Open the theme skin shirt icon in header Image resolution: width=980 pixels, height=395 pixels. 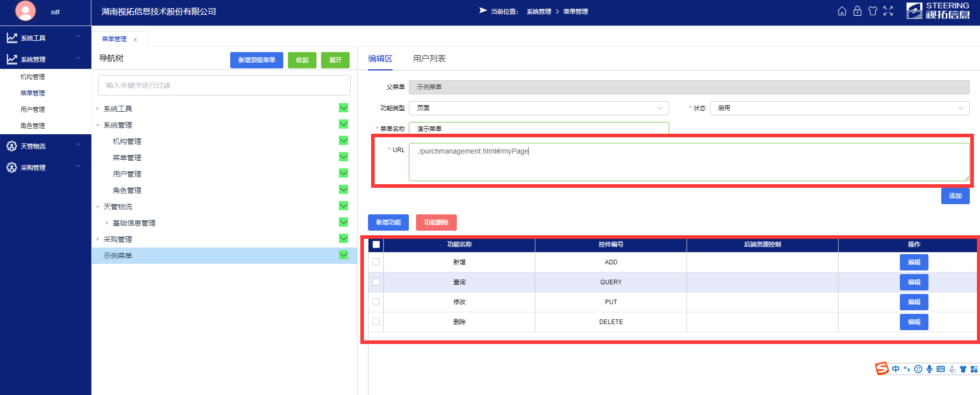tap(873, 11)
